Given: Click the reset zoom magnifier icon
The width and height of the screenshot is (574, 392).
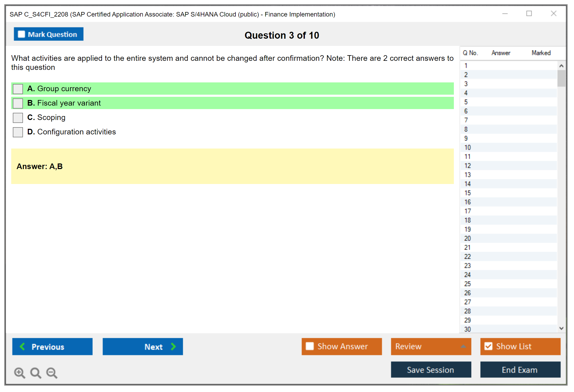Looking at the screenshot, I should (36, 373).
